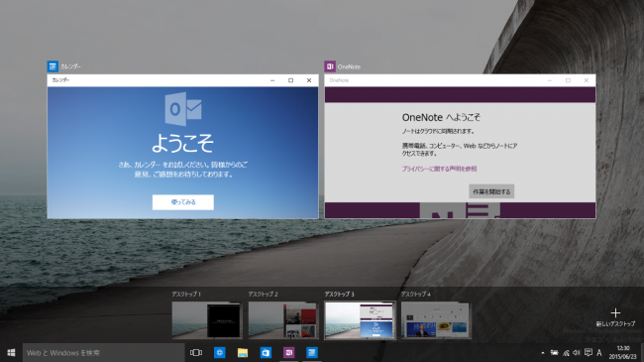The height and width of the screenshot is (362, 644).
Task: Launch the Edge browser from taskbar
Action: [x=219, y=352]
